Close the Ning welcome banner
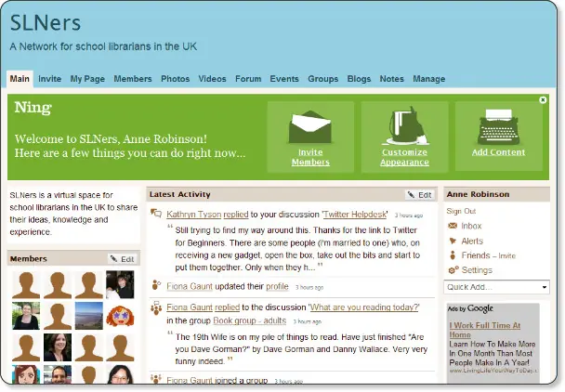The image size is (565, 392). [x=543, y=99]
